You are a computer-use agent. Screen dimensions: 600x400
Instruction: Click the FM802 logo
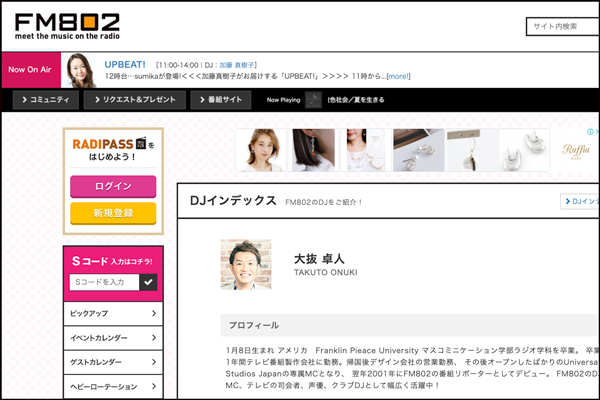pyautogui.click(x=67, y=26)
